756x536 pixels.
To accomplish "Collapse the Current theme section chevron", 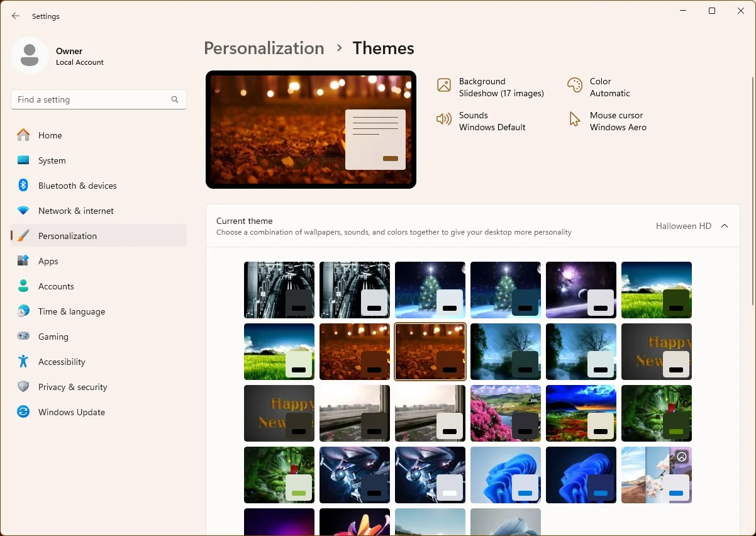I will pos(725,226).
